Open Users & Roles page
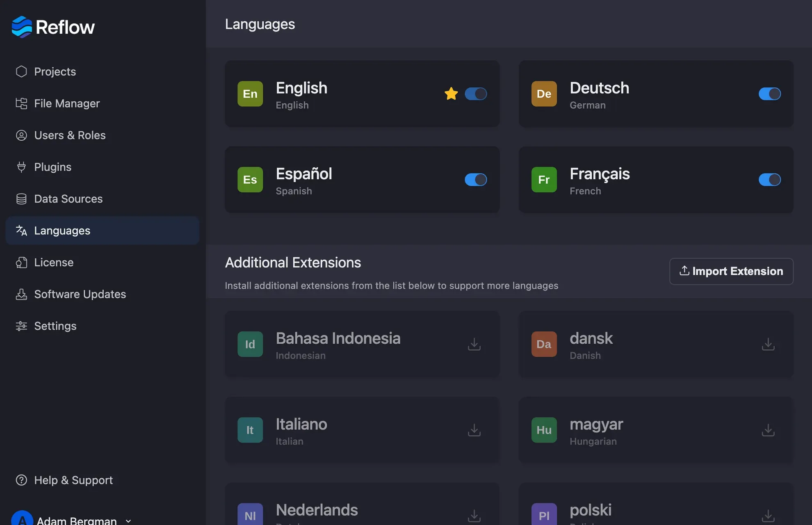Image resolution: width=812 pixels, height=525 pixels. point(102,135)
